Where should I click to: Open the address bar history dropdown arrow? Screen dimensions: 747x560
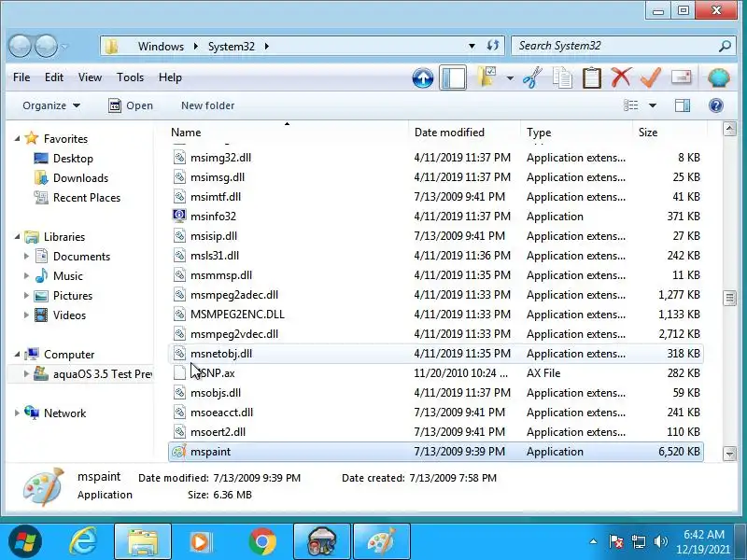[472, 46]
